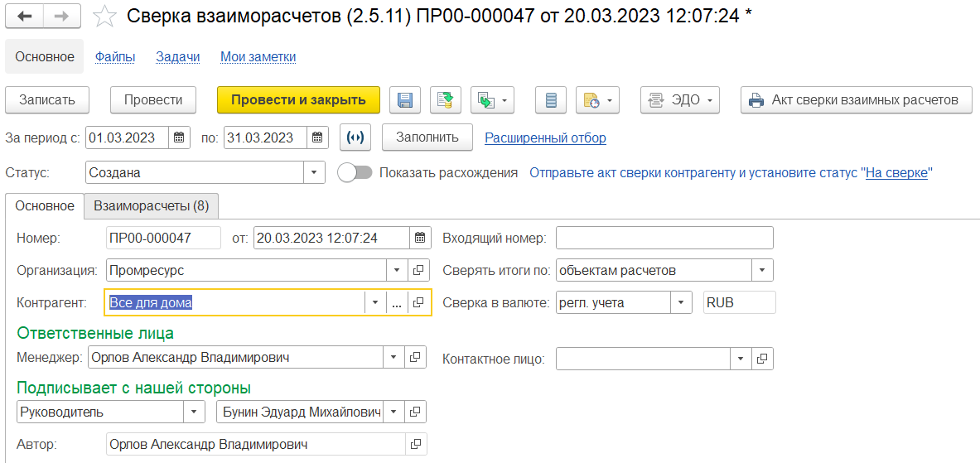Switch to the Взаиморасчеты (8) tab
The image size is (980, 463).
tap(151, 205)
